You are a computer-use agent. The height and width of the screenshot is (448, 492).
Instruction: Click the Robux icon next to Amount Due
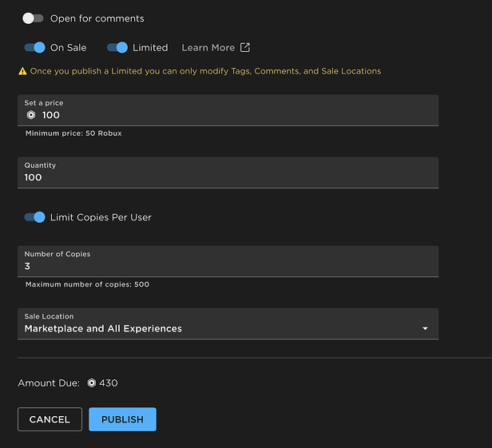click(92, 383)
